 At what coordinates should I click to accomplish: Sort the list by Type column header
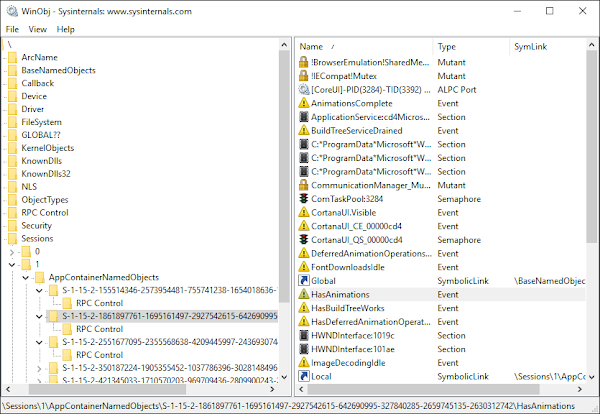tap(468, 47)
